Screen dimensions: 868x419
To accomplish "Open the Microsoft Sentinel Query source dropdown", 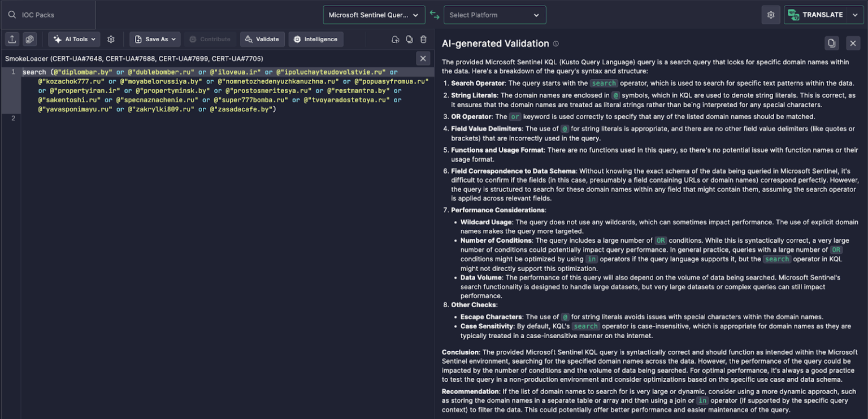I will pyautogui.click(x=374, y=15).
